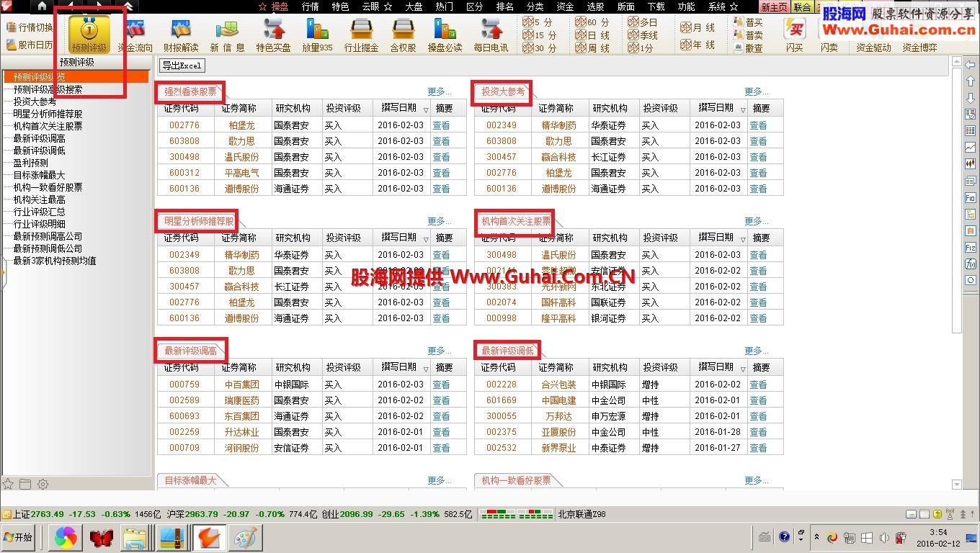This screenshot has height=553, width=980.
Task: Sort 明星分析师推荐股 table by 撰写日期 arrow
Action: 426,239
